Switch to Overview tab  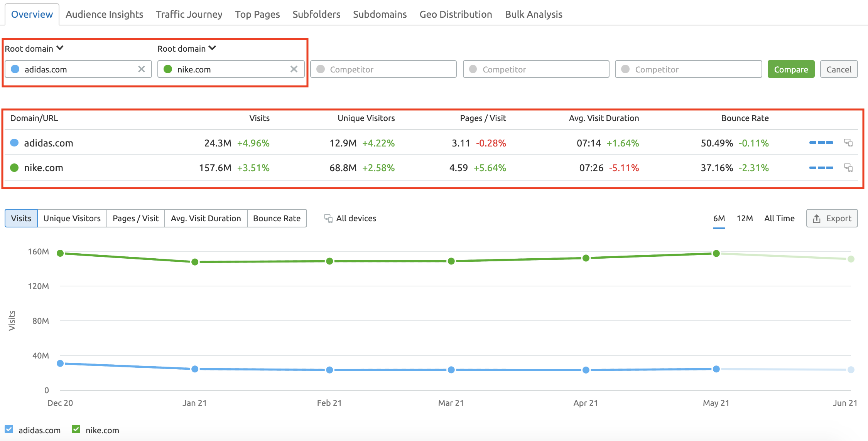click(x=32, y=14)
